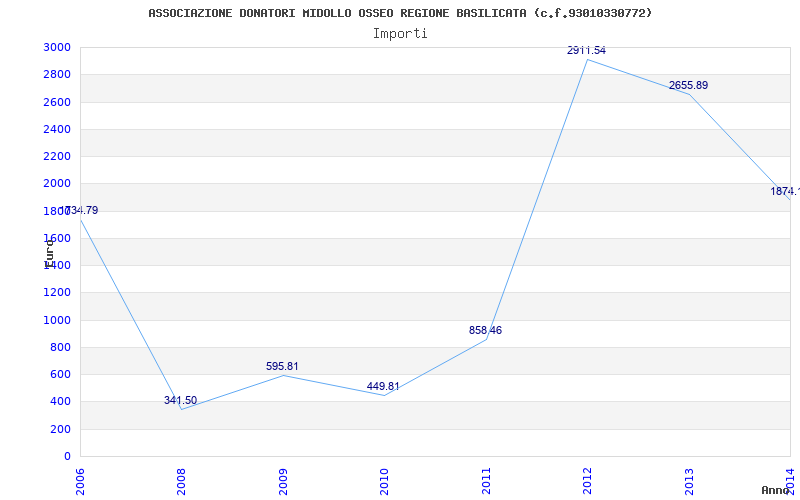Click the 2011 x-axis label
Viewport: 800px width, 500px height.
[x=486, y=482]
